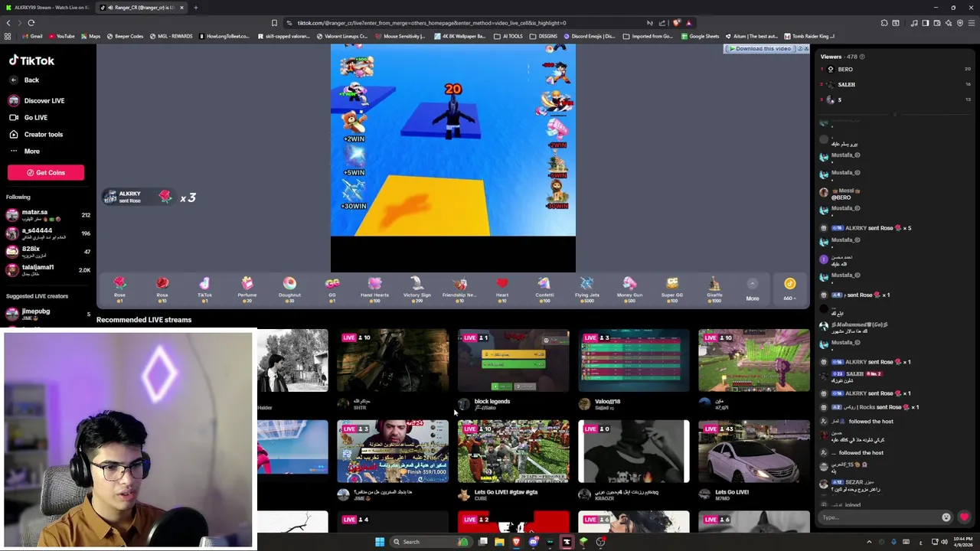Open Go LIVE page
980x551 pixels.
click(x=28, y=117)
